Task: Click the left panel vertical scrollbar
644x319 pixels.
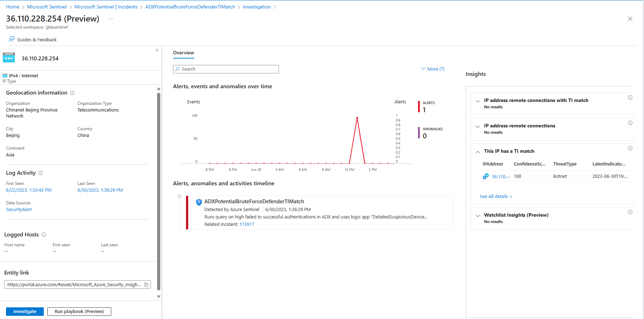Action: click(x=159, y=191)
